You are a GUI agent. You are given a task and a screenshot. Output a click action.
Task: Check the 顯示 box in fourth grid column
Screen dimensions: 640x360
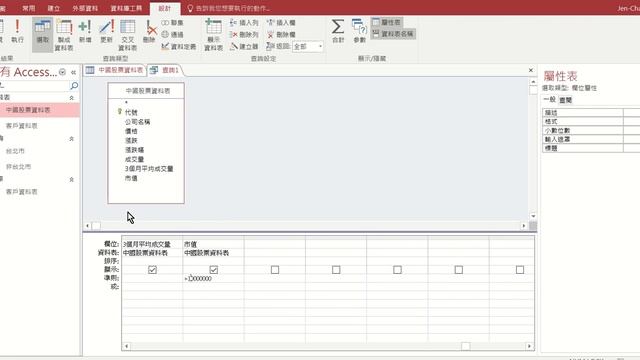336,270
